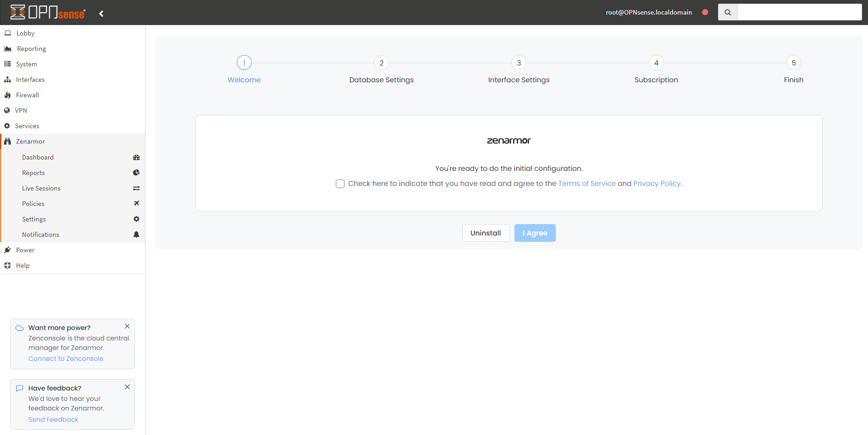
Task: Check the Terms of Service agreement checkbox
Action: click(x=340, y=184)
